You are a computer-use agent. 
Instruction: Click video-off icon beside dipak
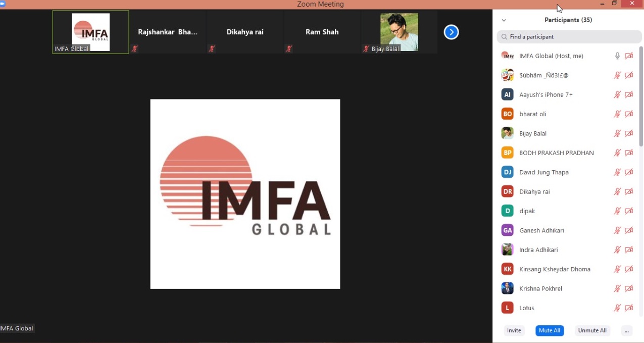click(629, 211)
